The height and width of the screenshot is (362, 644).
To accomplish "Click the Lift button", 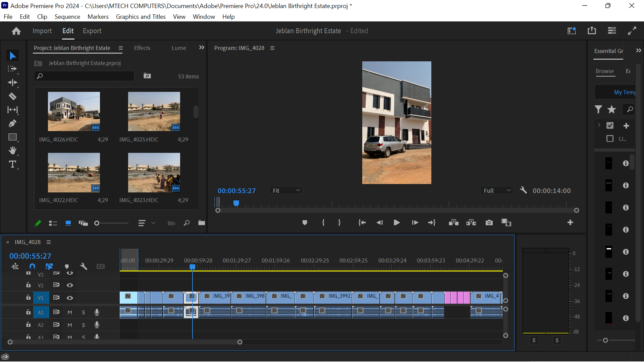I will [453, 223].
